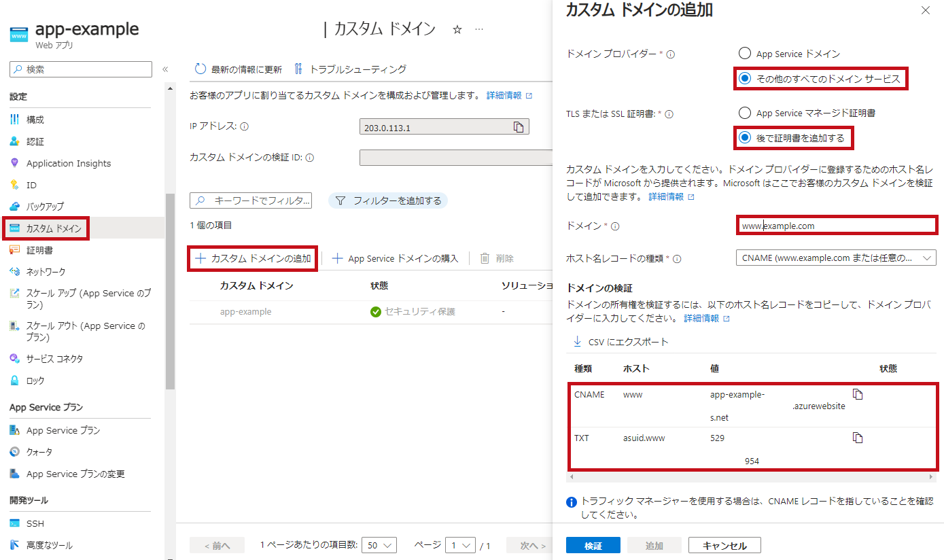Click the star favorite icon beside カスタム ドメイン title

tap(457, 30)
